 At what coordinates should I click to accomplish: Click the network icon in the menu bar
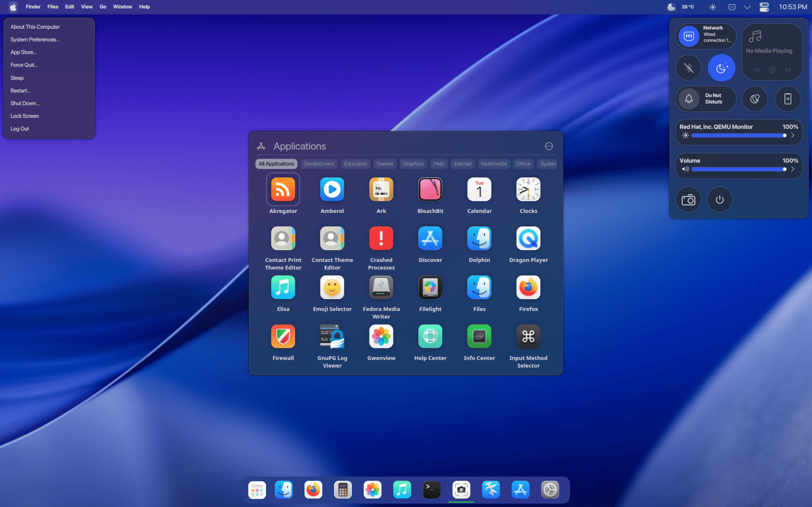[732, 7]
